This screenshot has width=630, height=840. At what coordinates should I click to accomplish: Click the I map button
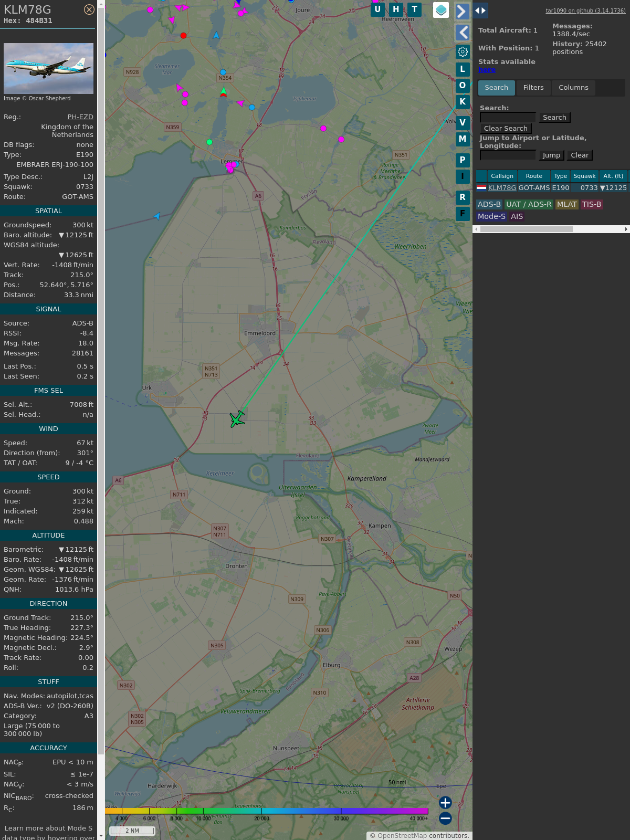(463, 176)
